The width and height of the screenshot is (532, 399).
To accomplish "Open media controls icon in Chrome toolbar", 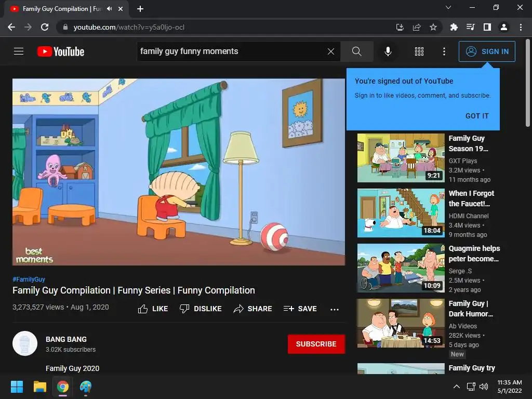I will coord(470,27).
